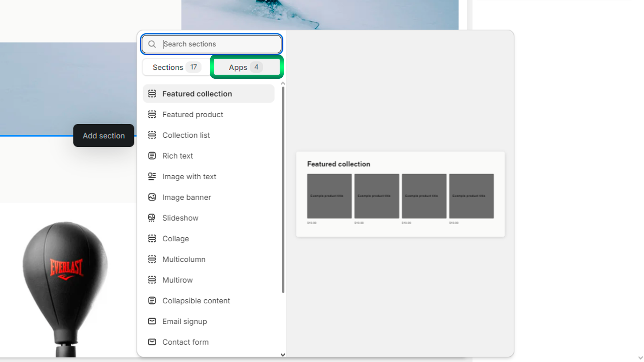Click the section list scrollbar down arrow

[283, 355]
